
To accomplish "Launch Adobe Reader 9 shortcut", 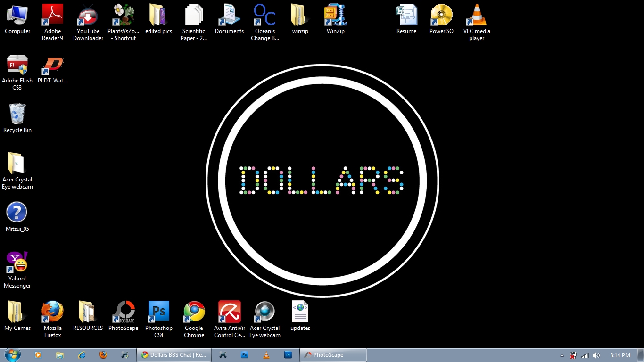I will [53, 22].
